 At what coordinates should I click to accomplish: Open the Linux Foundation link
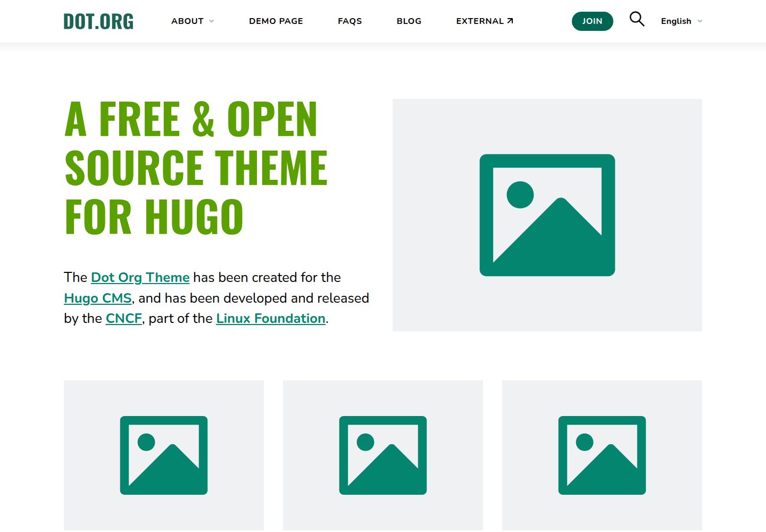(271, 318)
